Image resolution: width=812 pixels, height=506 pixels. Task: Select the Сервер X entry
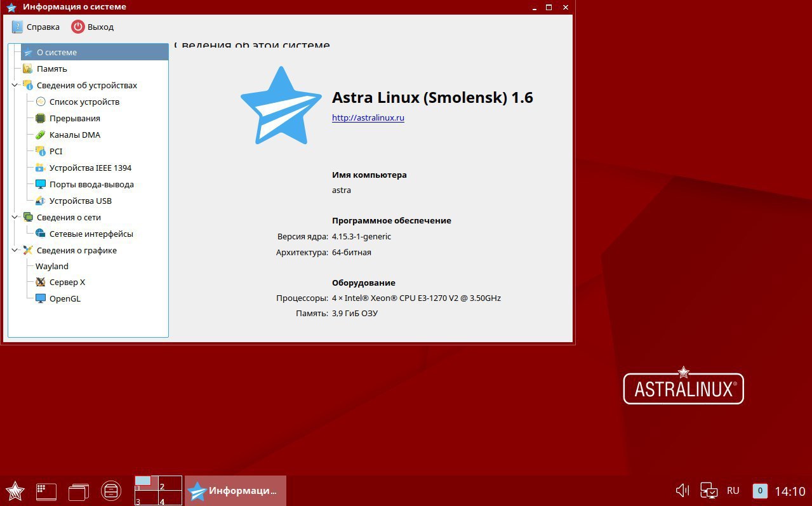click(x=67, y=283)
